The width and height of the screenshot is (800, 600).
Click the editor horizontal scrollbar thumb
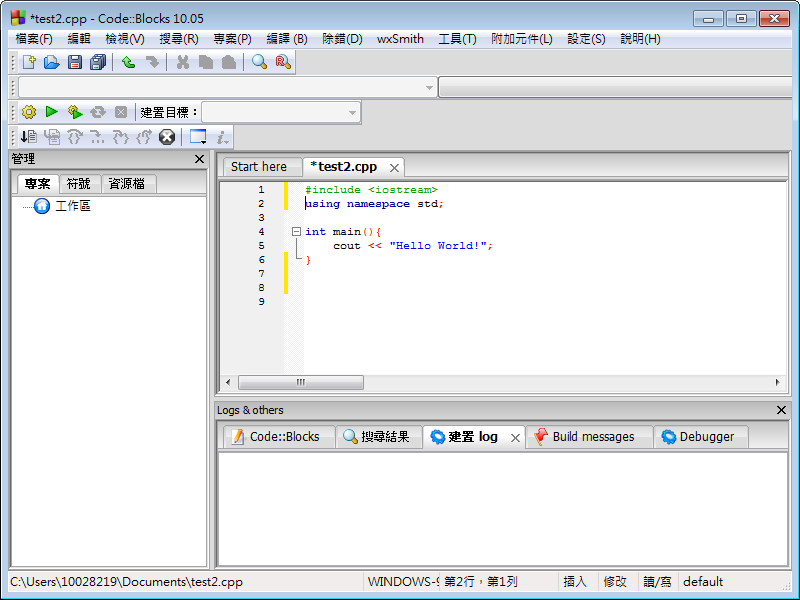point(301,382)
